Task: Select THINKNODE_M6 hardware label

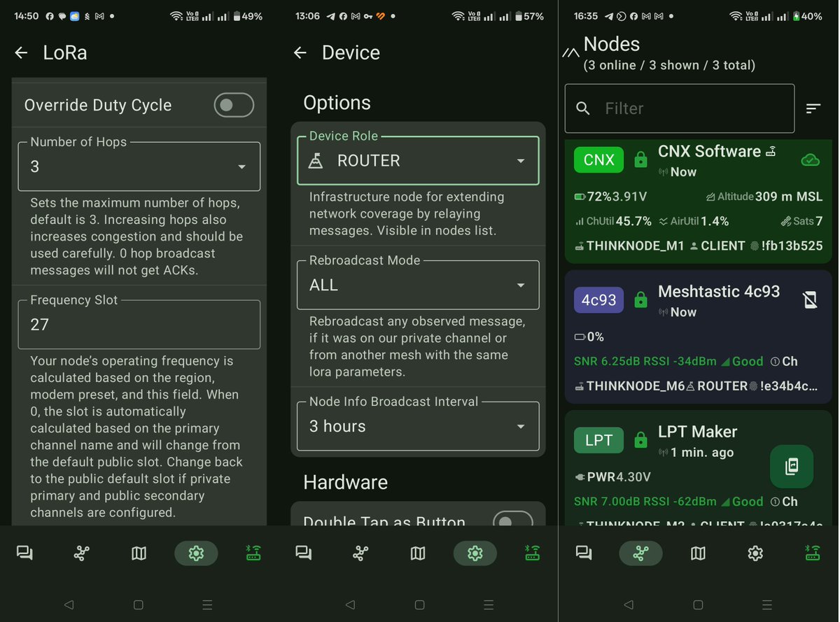Action: click(x=629, y=386)
